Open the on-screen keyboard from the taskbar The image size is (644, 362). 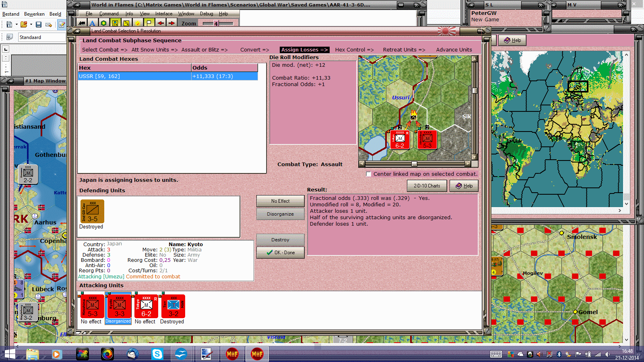(x=496, y=354)
